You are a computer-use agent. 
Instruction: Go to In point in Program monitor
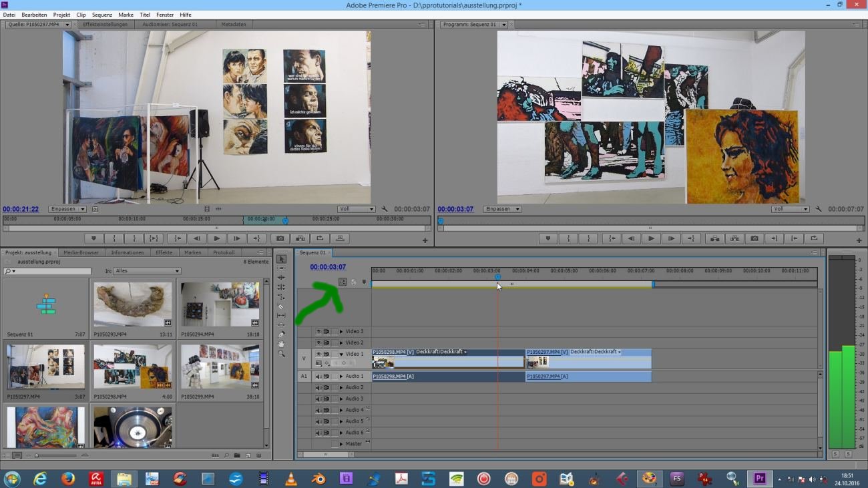611,238
